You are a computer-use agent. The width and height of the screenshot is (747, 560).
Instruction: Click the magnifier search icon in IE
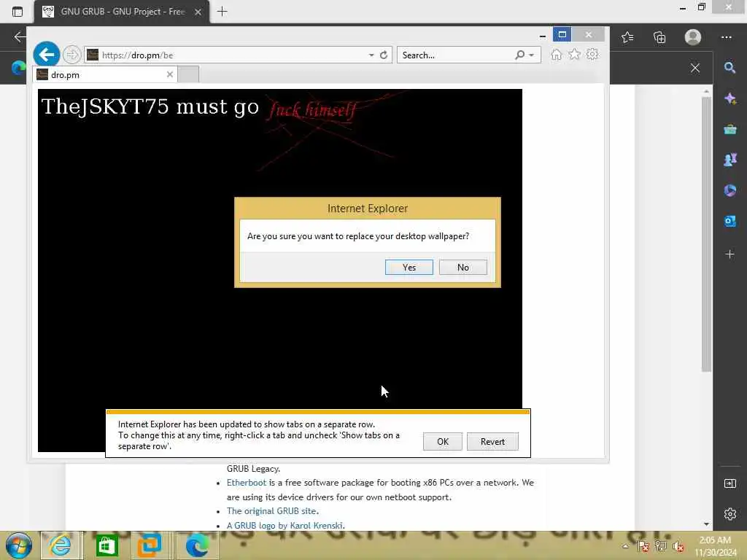pyautogui.click(x=519, y=55)
